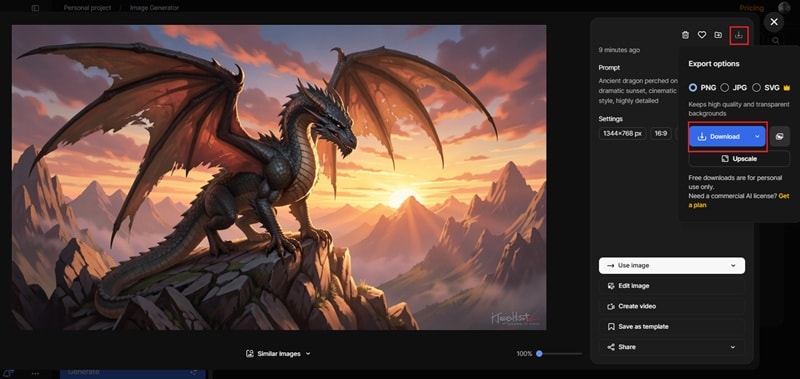Click the 100% zoom label
Screen dimensions: 800x379
tap(524, 353)
